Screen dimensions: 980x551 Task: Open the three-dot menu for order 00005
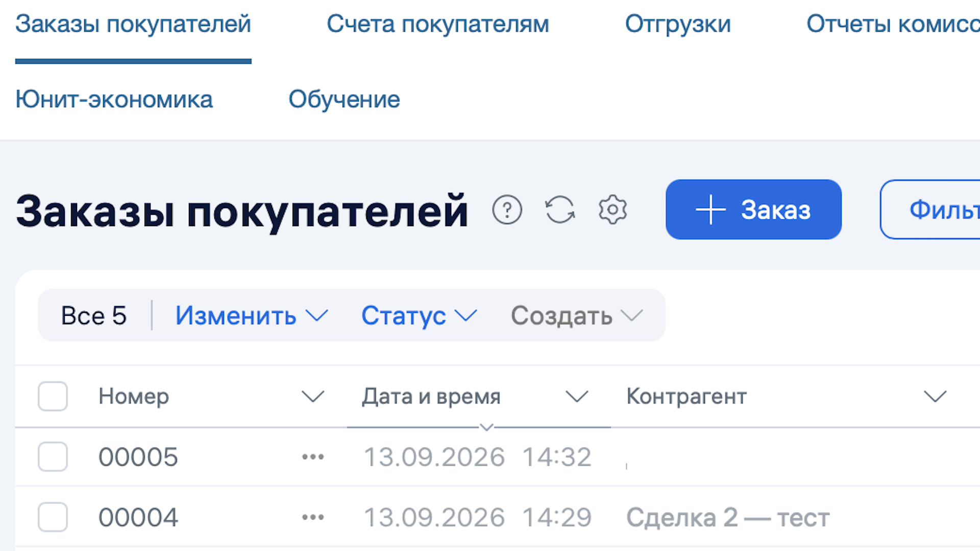[x=313, y=457]
